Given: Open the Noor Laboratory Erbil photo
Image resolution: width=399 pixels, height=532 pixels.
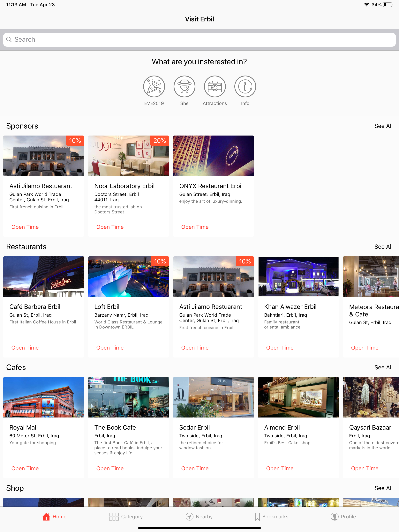Looking at the screenshot, I should point(129,156).
